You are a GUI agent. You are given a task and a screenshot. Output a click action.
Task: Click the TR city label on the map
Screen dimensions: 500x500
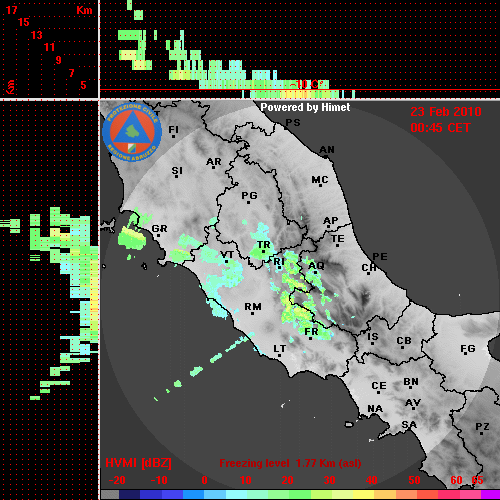coord(264,245)
